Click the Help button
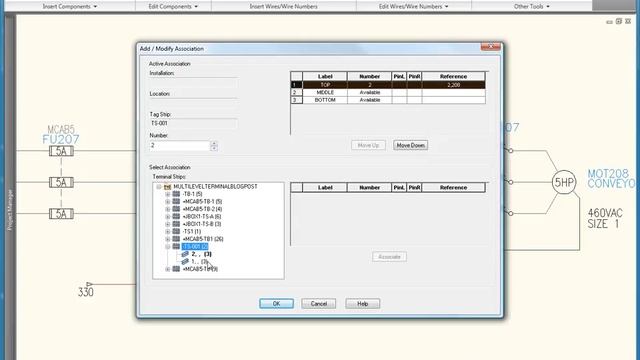The height and width of the screenshot is (360, 640). tap(362, 304)
